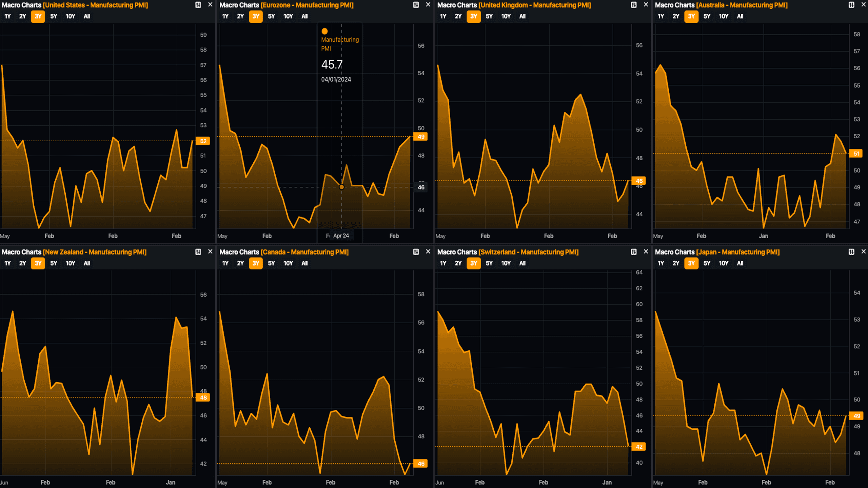Click the United States - Manufacturing PMI title
This screenshot has width=868, height=488.
95,5
